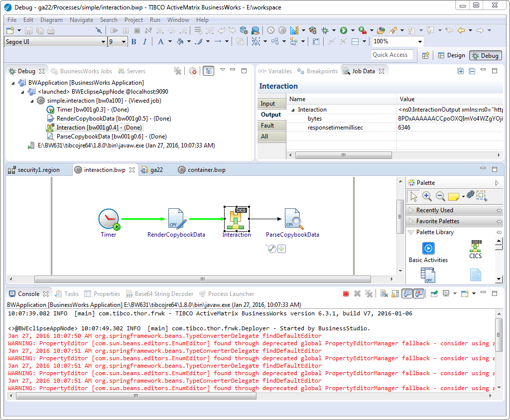Collapse the simple.interaction job node
Screen dimensions: 510x420
[32, 101]
